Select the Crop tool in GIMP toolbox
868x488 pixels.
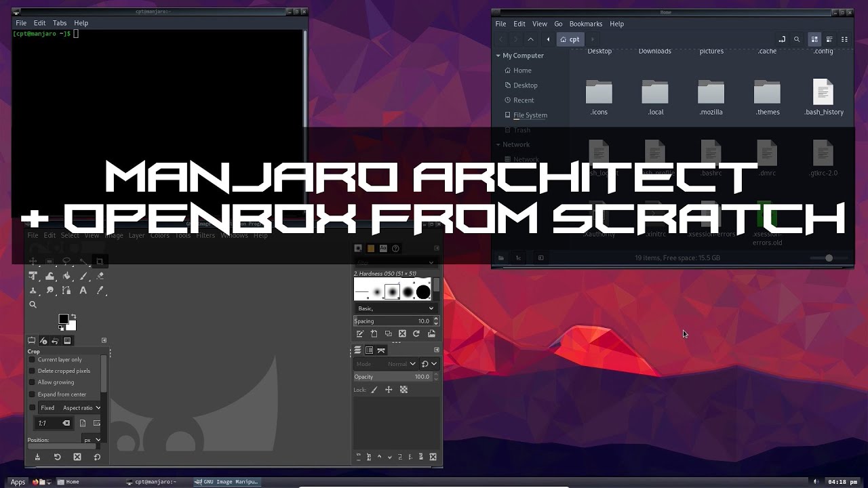coord(100,262)
